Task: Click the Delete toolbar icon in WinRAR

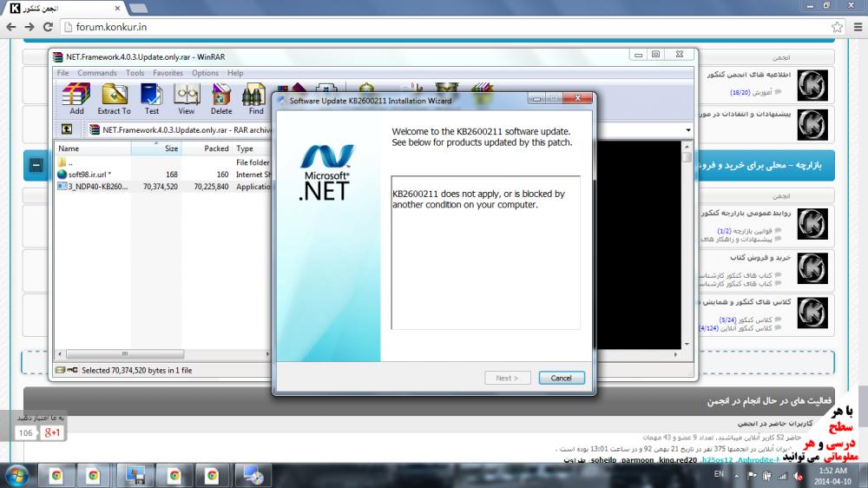Action: point(220,99)
